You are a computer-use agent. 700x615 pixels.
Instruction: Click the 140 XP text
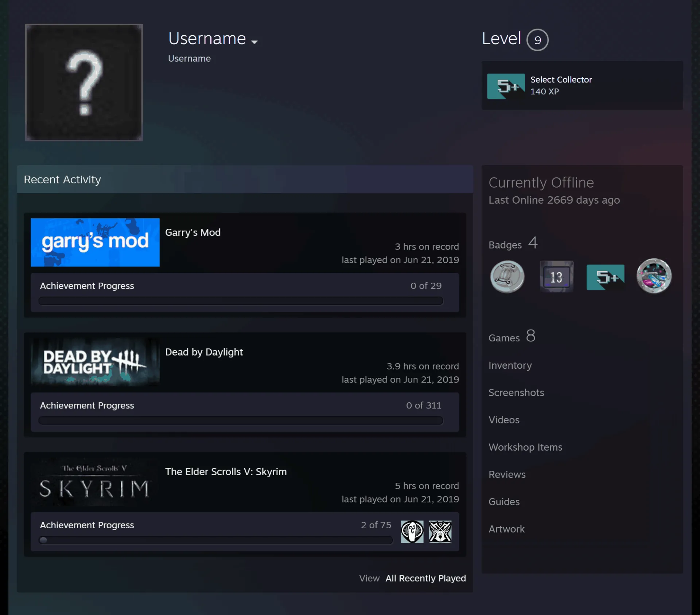tap(544, 91)
